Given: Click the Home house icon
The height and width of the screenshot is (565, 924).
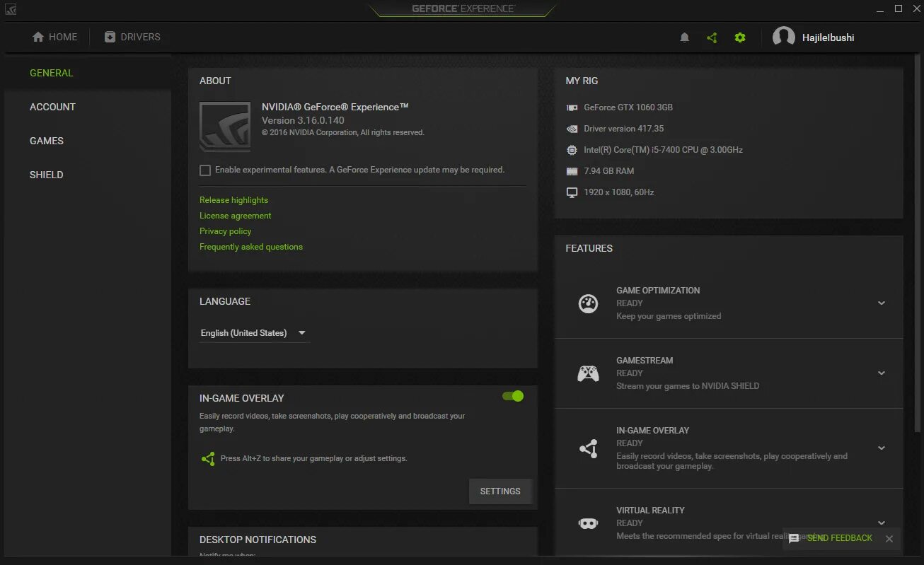Looking at the screenshot, I should (x=38, y=37).
